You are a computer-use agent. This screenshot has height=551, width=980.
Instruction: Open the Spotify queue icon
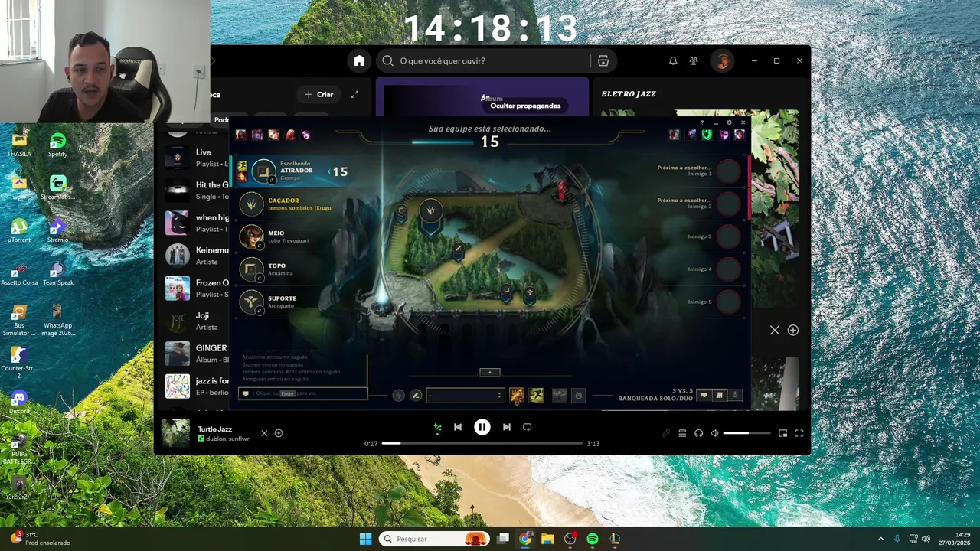[682, 434]
